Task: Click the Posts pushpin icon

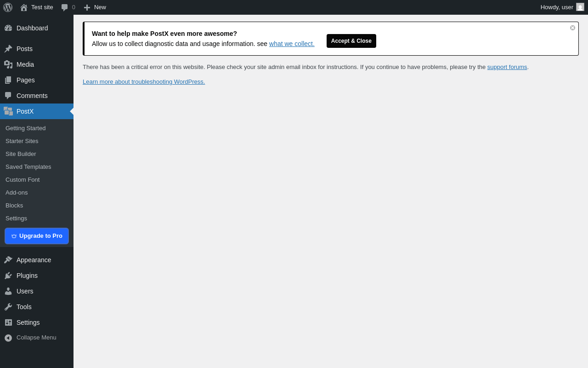Action: 8,49
